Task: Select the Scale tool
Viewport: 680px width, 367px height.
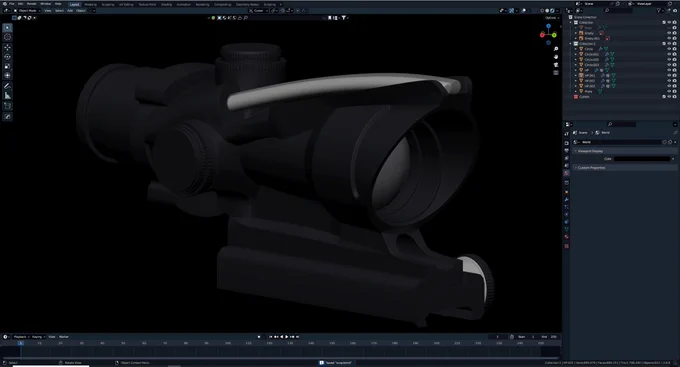Action: pyautogui.click(x=7, y=66)
